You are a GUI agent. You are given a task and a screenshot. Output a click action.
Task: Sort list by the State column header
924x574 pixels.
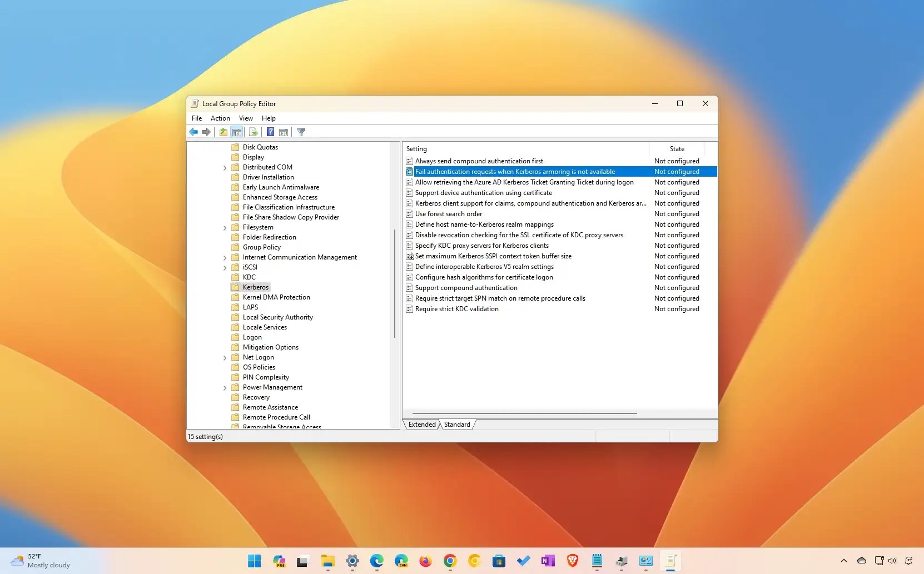pos(677,148)
